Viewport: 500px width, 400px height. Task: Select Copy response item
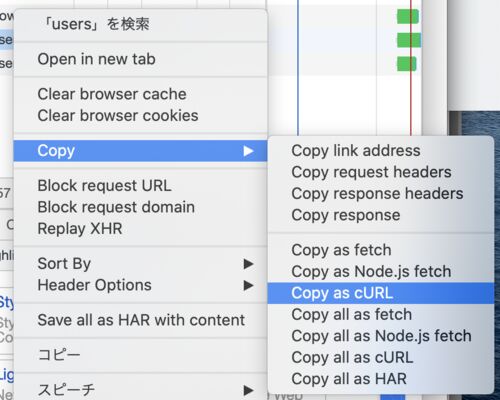(381, 215)
